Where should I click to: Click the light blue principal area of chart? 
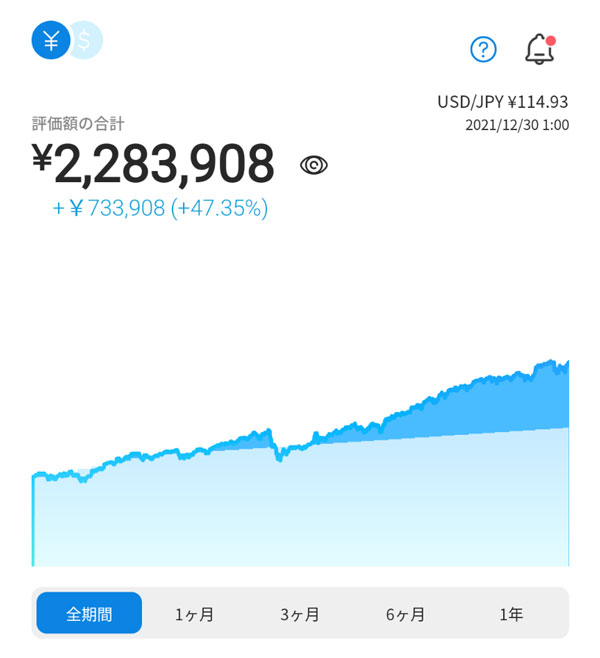tap(300, 510)
